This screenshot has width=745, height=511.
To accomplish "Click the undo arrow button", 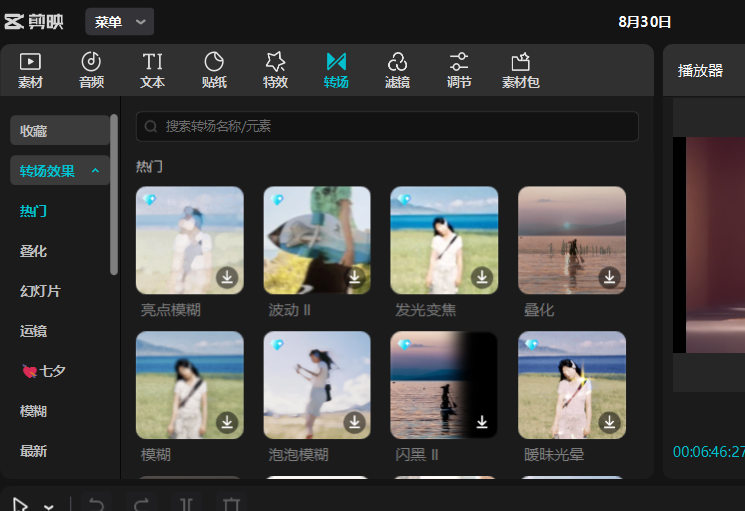I will tap(96, 503).
